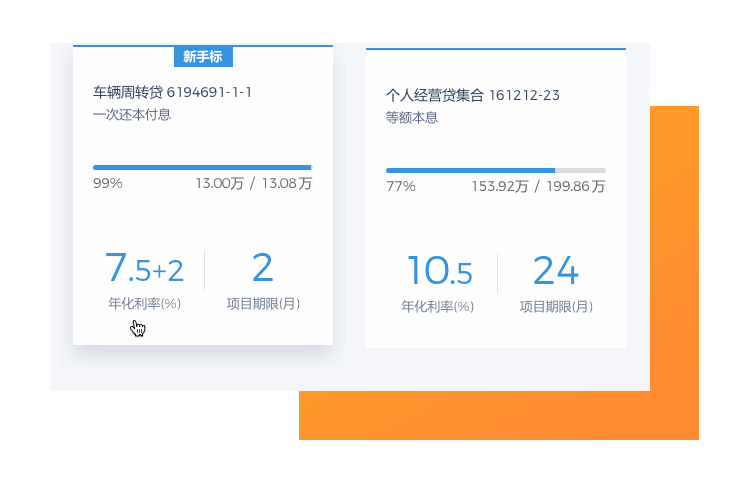This screenshot has height=480, width=749.
Task: Click the 新手标 badge on first card
Action: click(203, 57)
